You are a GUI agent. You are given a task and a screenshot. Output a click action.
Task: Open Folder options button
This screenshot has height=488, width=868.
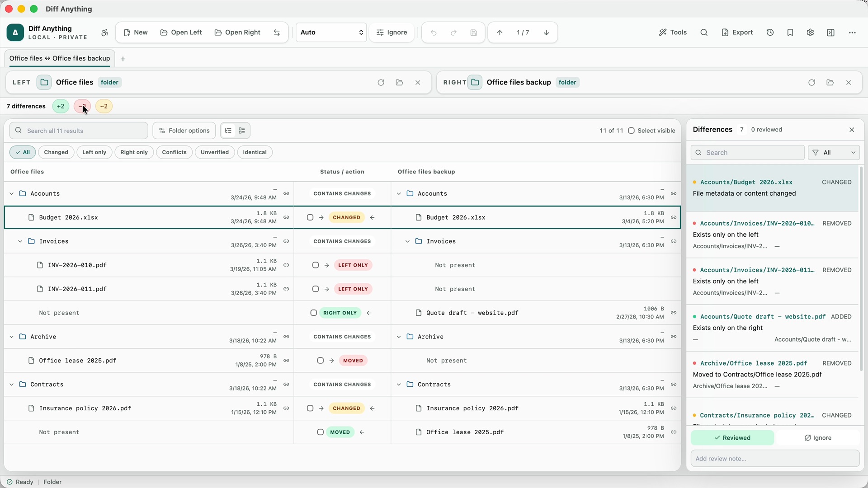184,131
